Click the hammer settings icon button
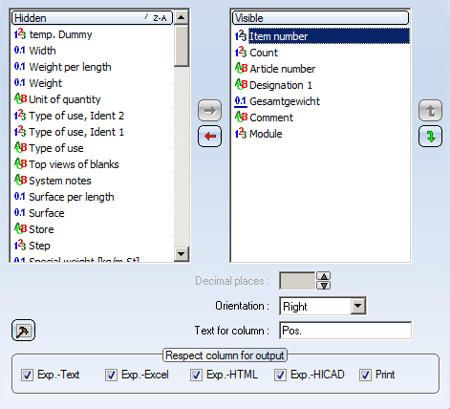The height and width of the screenshot is (409, 450). click(x=23, y=330)
